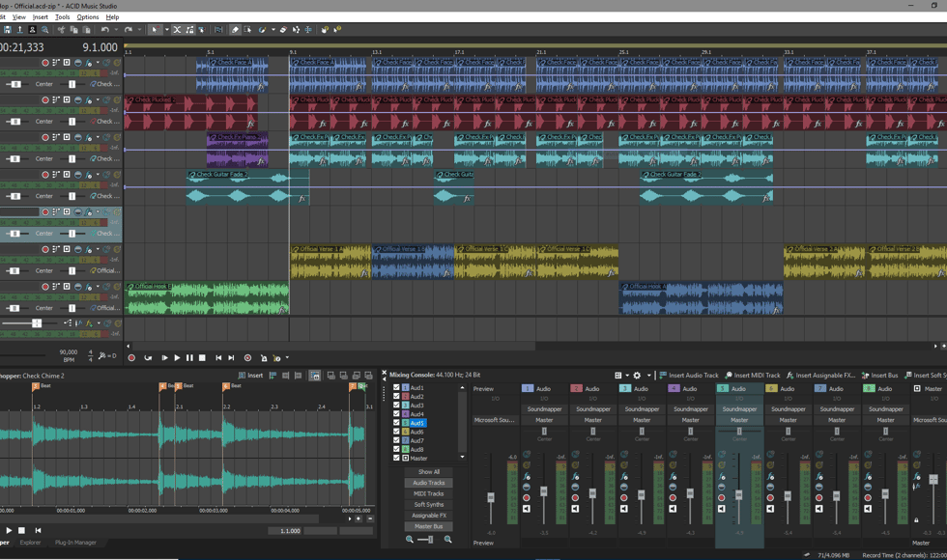Pause playback in the main transport
Image resolution: width=947 pixels, height=560 pixels.
tap(189, 358)
